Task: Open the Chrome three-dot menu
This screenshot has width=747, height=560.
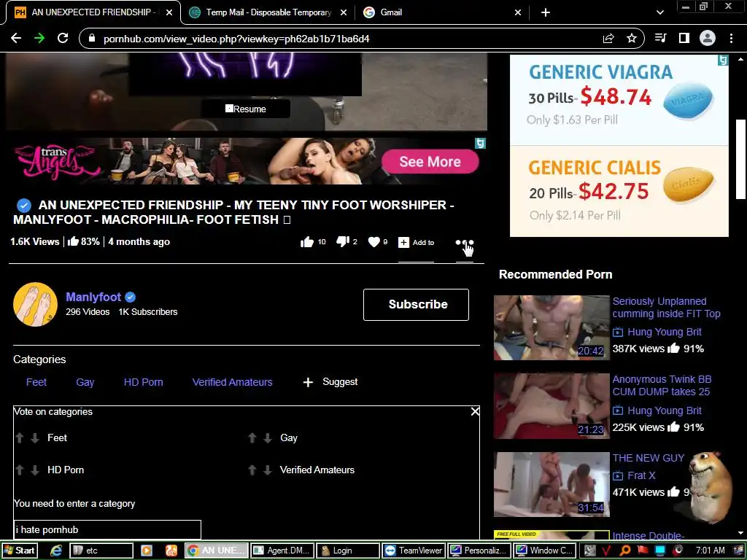Action: (731, 38)
